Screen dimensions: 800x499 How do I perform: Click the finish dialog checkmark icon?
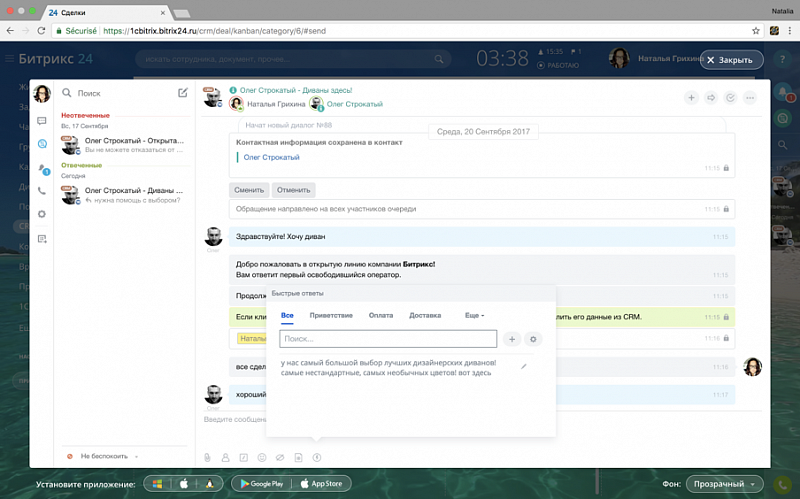click(x=731, y=97)
